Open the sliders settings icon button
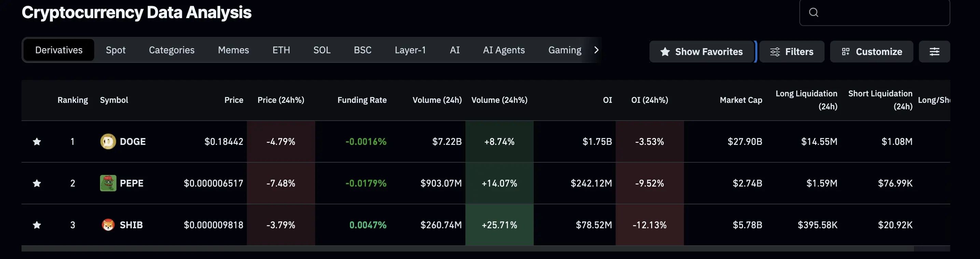Image resolution: width=980 pixels, height=259 pixels. 934,51
